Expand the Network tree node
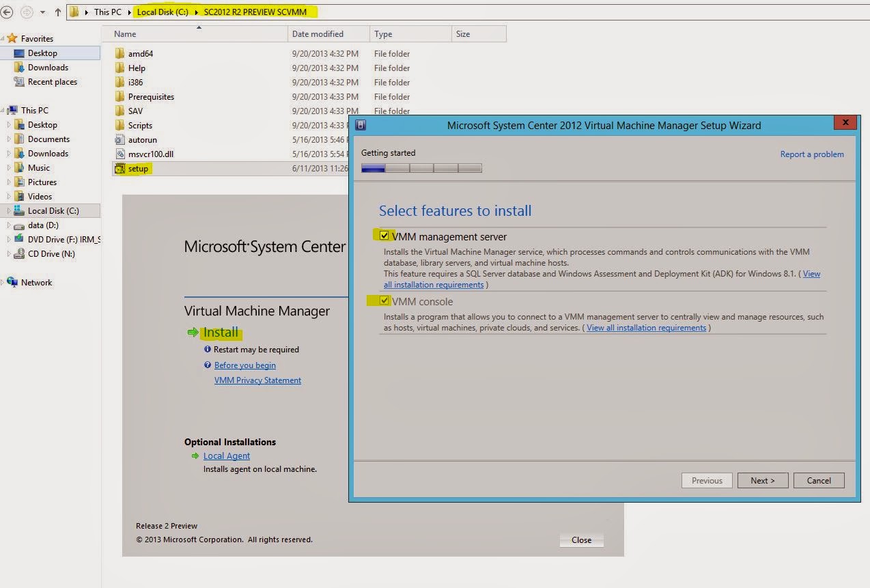870x588 pixels. (x=3, y=282)
